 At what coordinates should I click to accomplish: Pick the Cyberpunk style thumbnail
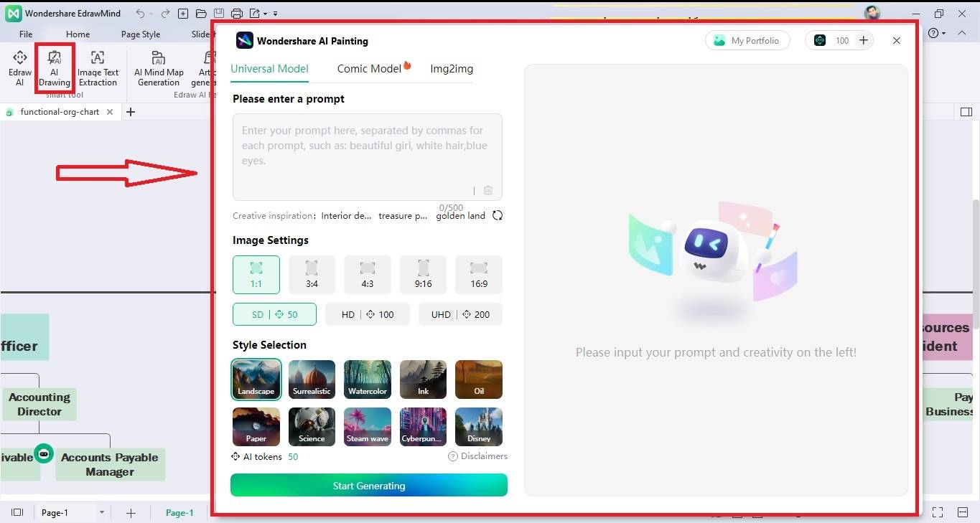pyautogui.click(x=423, y=427)
